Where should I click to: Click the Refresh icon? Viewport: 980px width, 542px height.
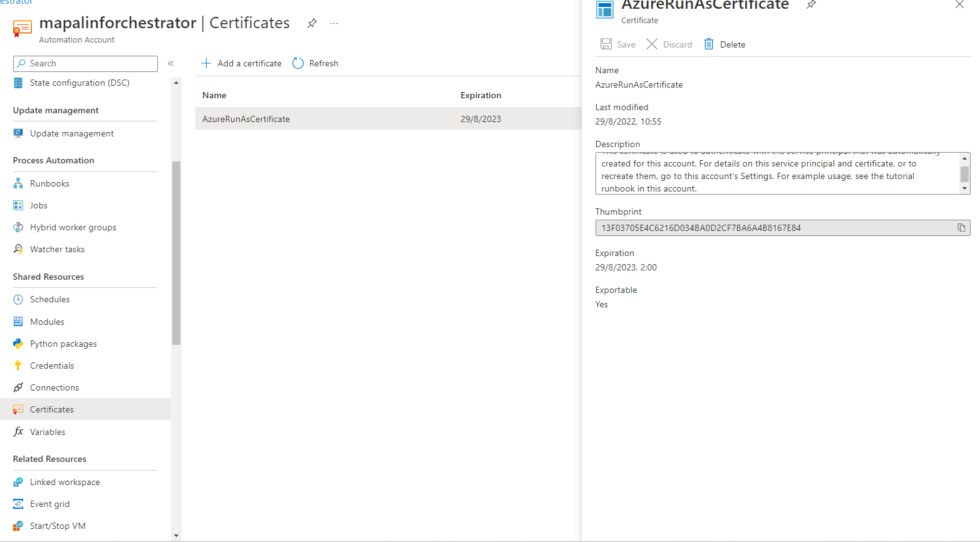[298, 63]
